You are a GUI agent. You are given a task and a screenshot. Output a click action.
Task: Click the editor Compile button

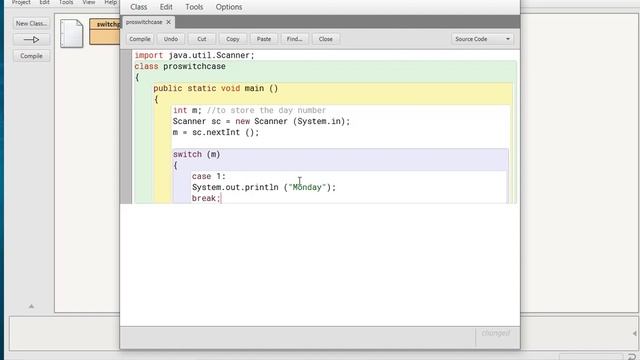point(140,39)
